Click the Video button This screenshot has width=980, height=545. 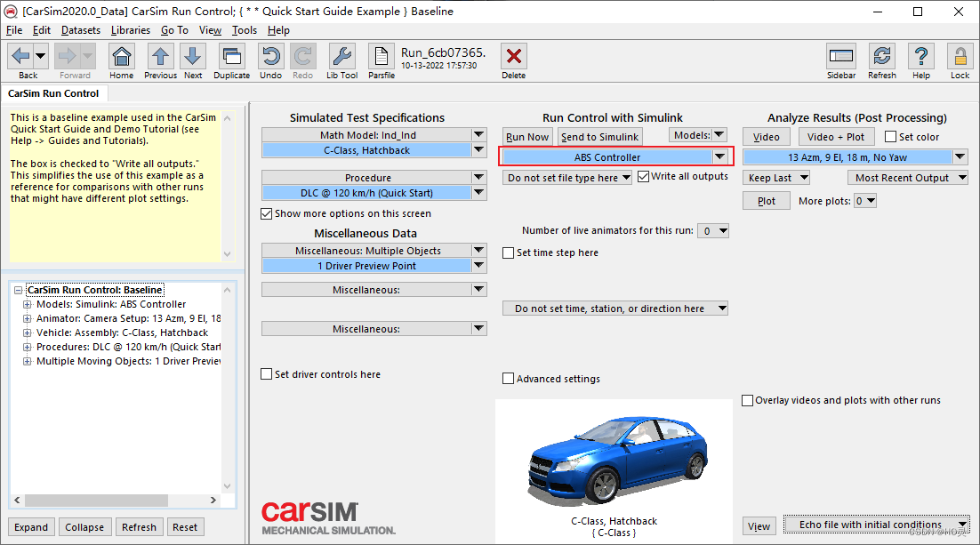(767, 137)
